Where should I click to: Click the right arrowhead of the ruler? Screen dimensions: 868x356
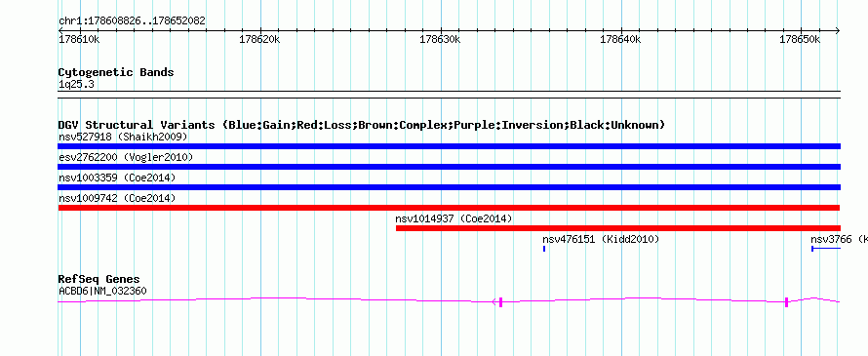click(838, 31)
